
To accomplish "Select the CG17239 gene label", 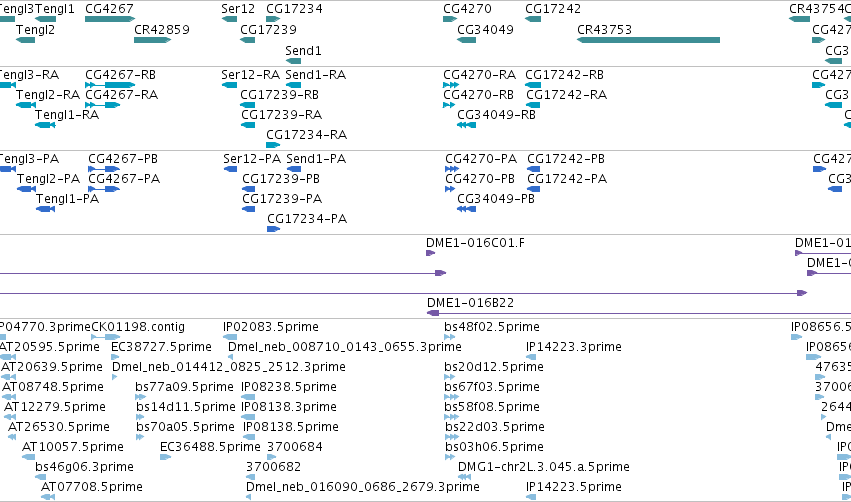I will [268, 30].
